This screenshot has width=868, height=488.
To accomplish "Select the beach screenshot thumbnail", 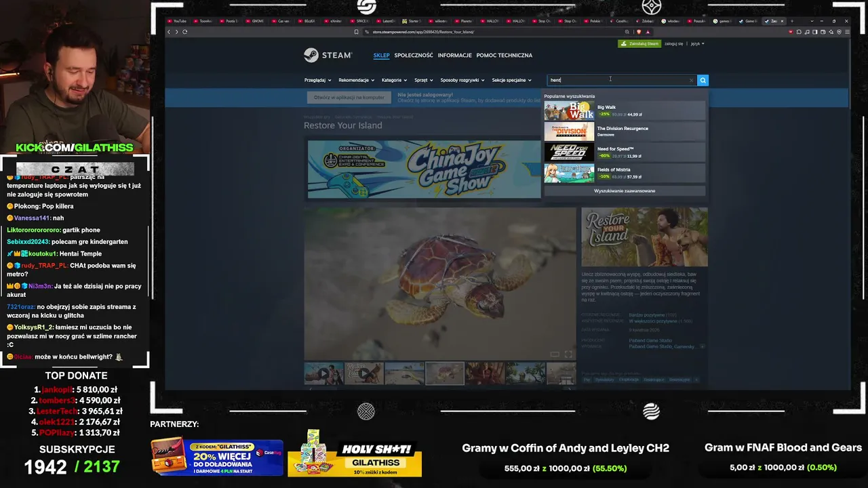I will click(x=404, y=373).
